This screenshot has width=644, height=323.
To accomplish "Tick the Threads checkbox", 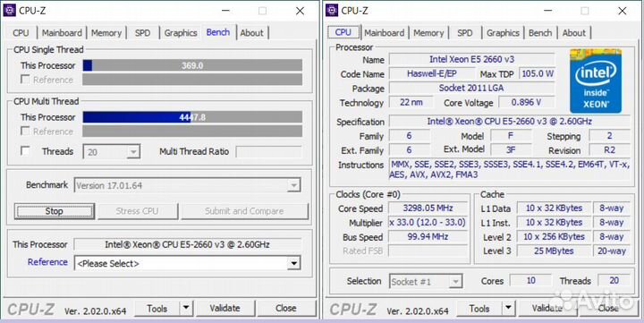I will 25,151.
